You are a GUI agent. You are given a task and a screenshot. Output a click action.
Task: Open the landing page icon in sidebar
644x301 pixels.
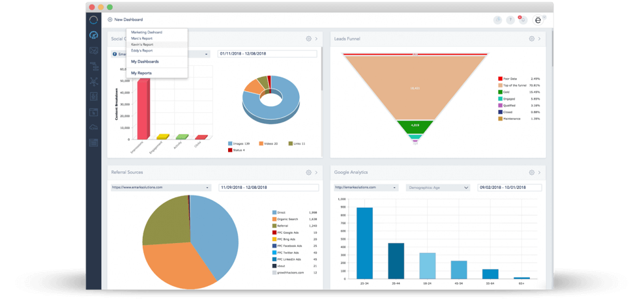coord(94,112)
